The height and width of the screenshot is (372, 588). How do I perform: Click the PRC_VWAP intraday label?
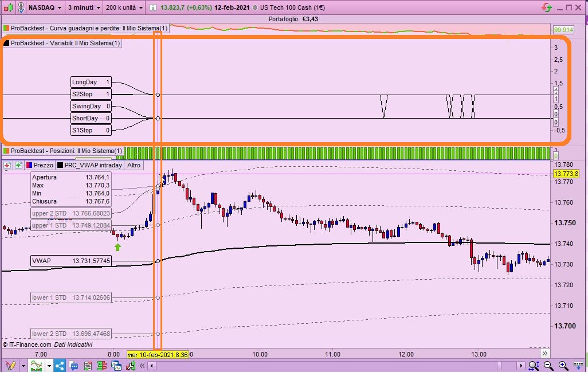pos(90,165)
